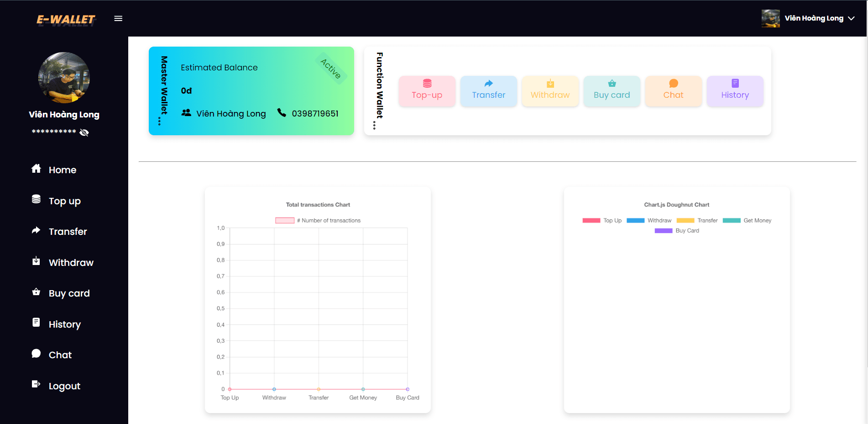Open Chat page from sidebar
868x424 pixels.
(60, 355)
